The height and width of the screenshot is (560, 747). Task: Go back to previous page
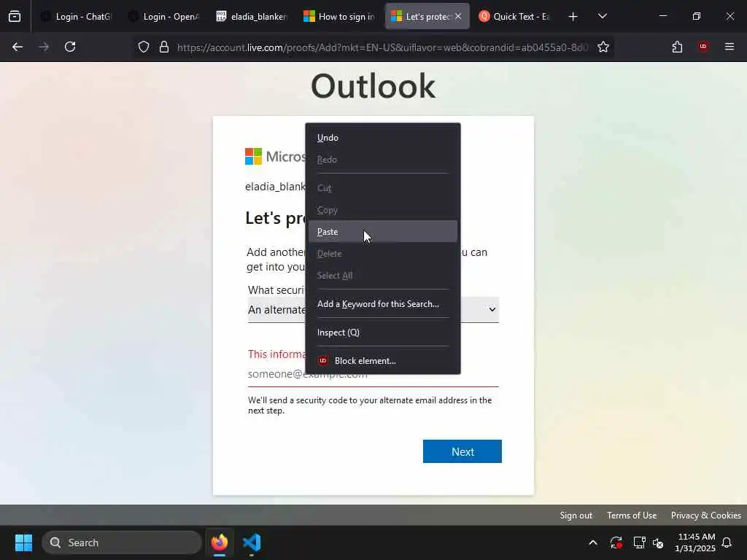click(18, 47)
